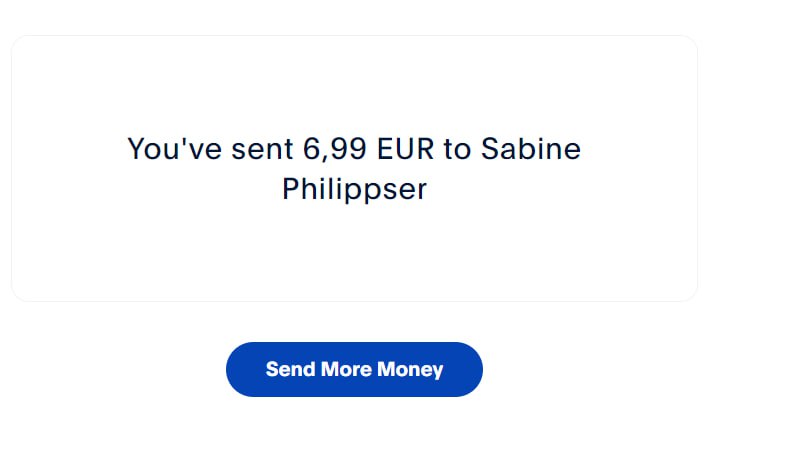
Task: Click the recipient surname "Philippser"
Action: (354, 189)
